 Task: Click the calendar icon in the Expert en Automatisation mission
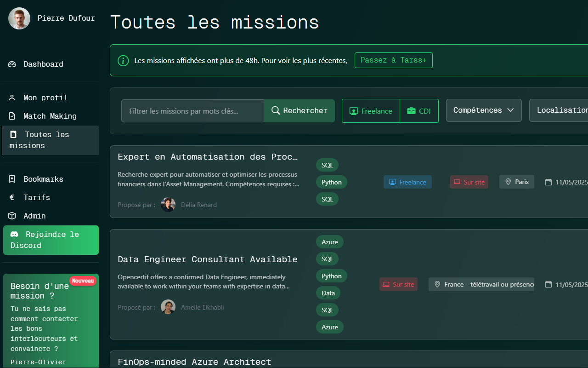[x=548, y=182]
